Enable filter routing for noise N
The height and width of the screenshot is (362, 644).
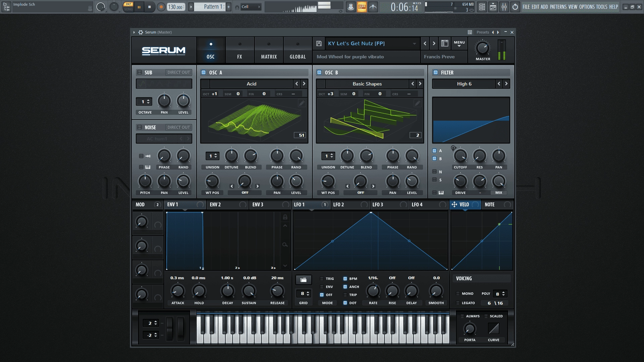(x=434, y=172)
